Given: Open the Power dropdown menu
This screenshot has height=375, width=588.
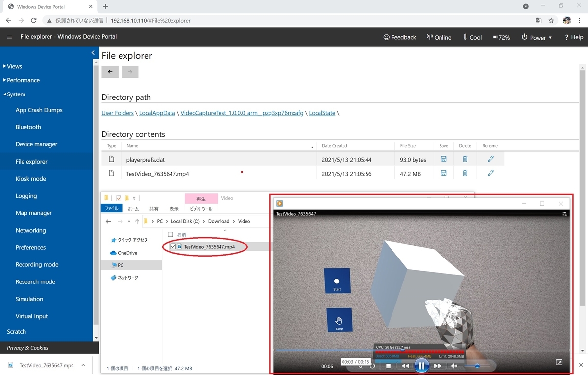Looking at the screenshot, I should (537, 37).
